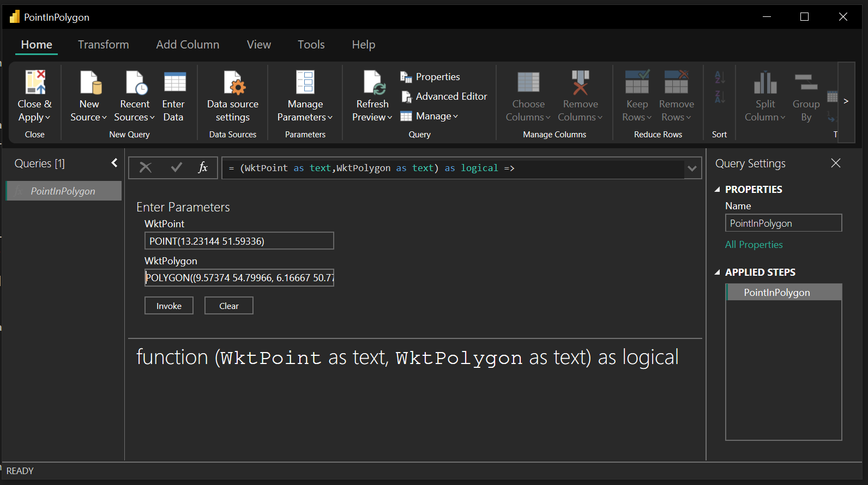The width and height of the screenshot is (868, 485).
Task: Click the Close & Apply icon
Action: pos(35,82)
